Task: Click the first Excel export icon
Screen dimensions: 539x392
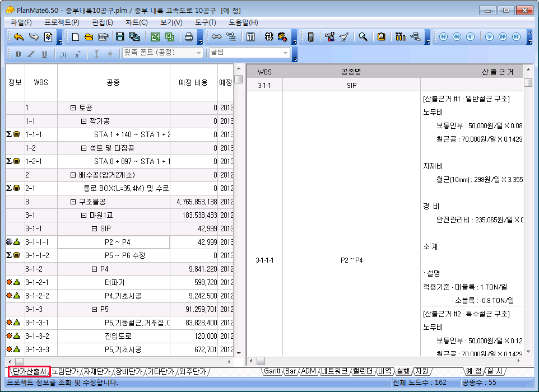Action: click(x=155, y=37)
